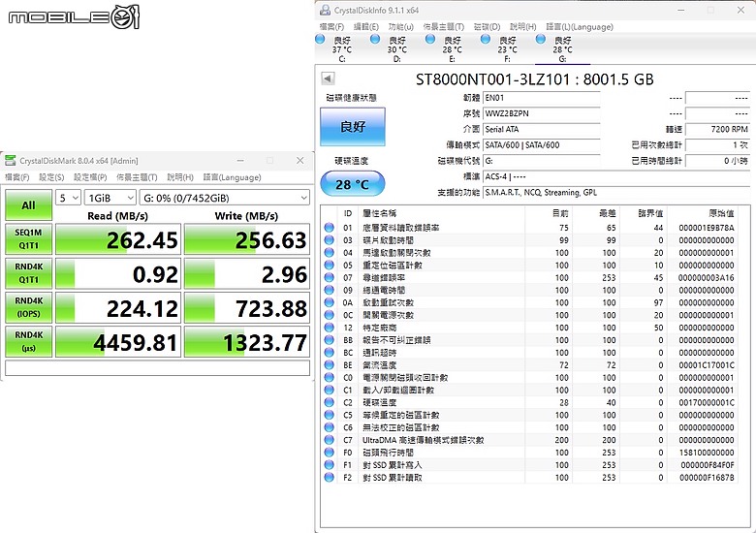Run all benchmarks with the All button

tap(28, 204)
